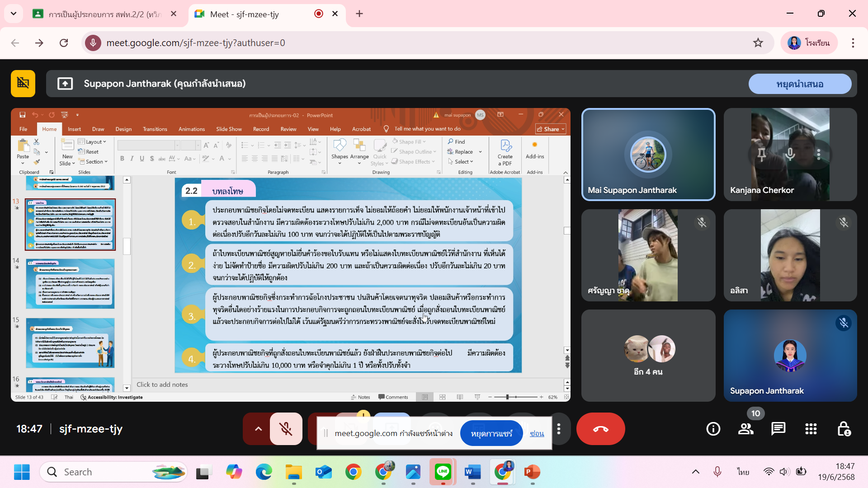Bookmark this page with the star icon
This screenshot has height=488, width=868.
point(758,43)
